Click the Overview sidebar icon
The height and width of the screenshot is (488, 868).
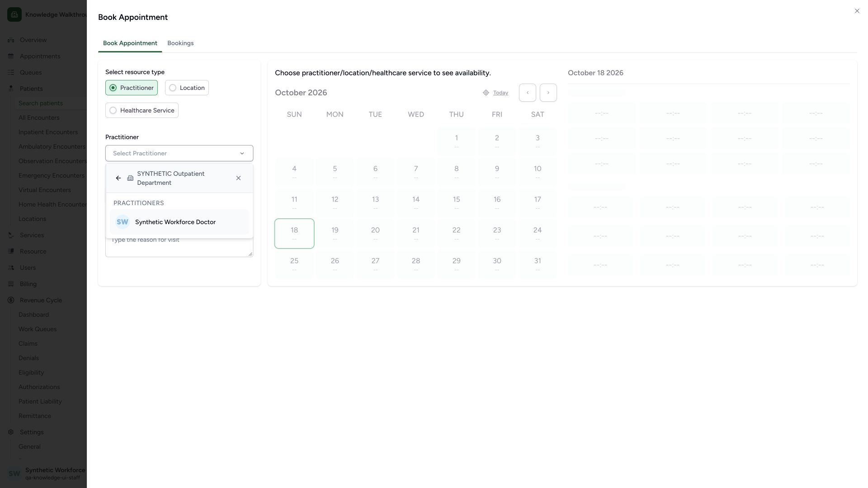tap(11, 40)
